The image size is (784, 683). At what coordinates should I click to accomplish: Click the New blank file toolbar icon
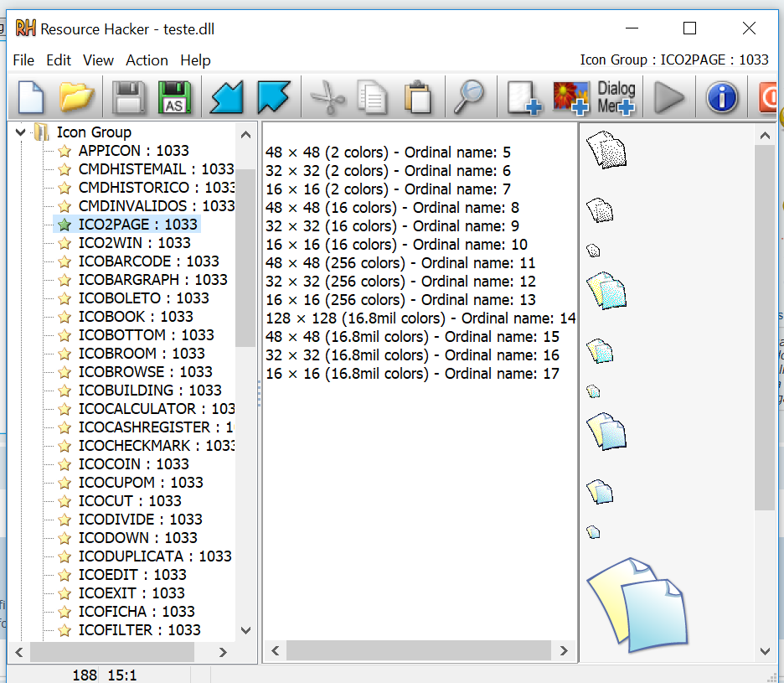pos(31,98)
